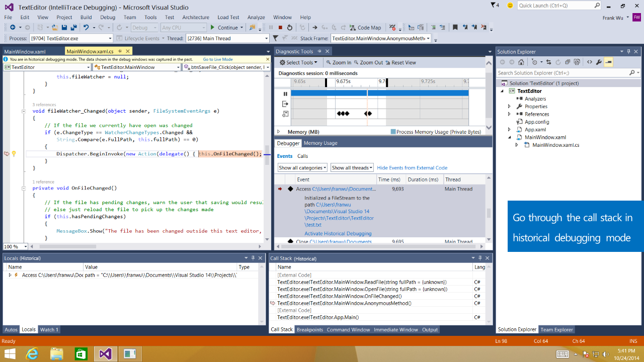Open the editor zoom level dropdown at 100 %

[x=15, y=246]
